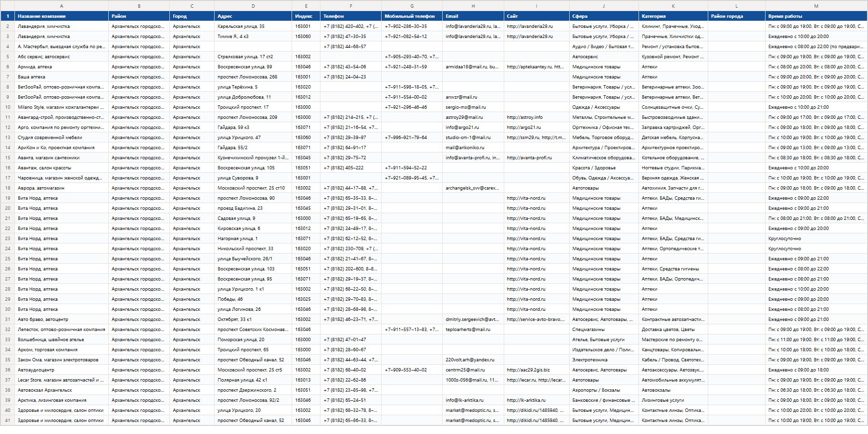
Task: Click the "Email" header cell
Action: [473, 16]
